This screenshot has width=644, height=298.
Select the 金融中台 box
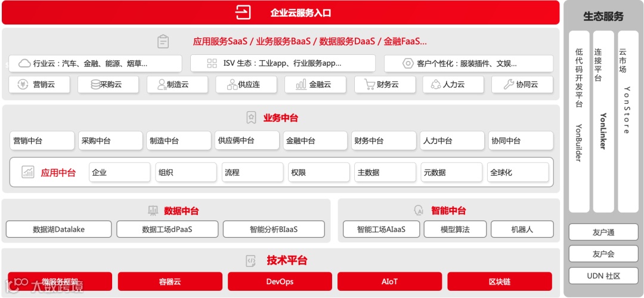click(x=315, y=141)
